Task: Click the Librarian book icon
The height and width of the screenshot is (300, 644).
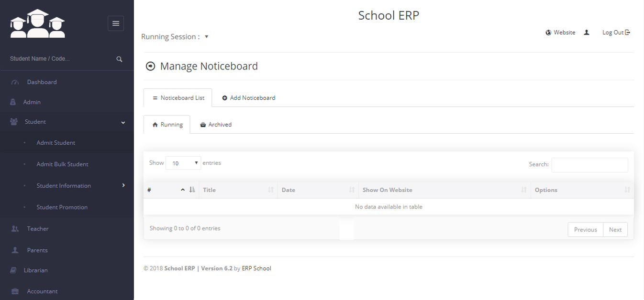Action: [x=14, y=270]
